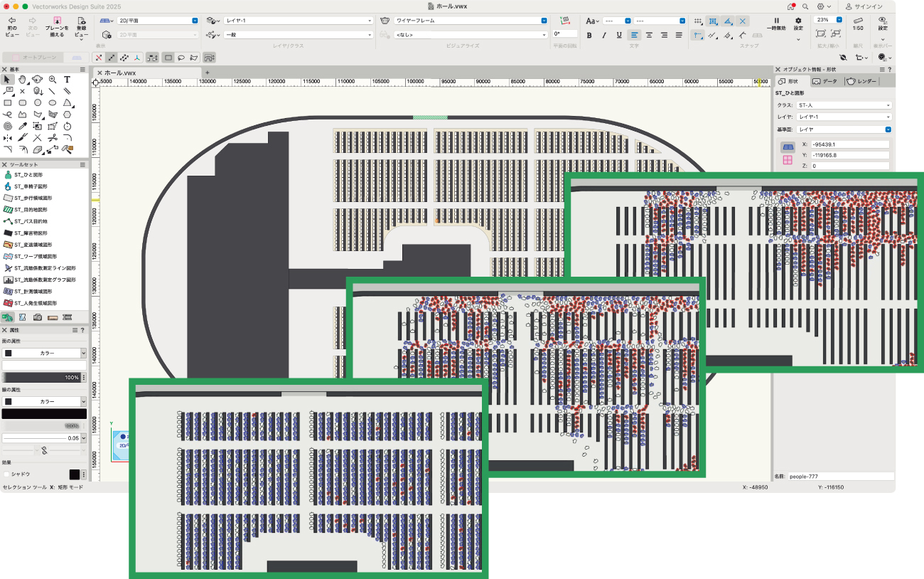
Task: Switch to the データ tab
Action: pyautogui.click(x=826, y=82)
